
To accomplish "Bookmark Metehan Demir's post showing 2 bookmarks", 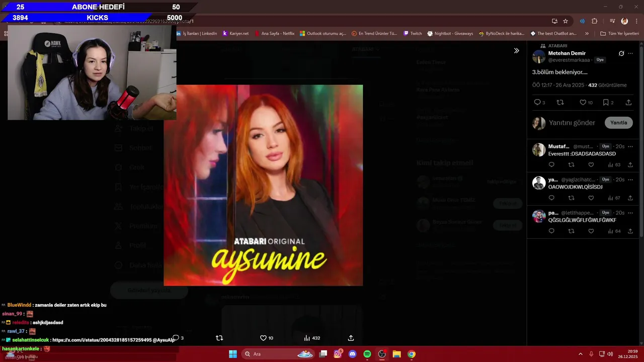I will coord(606,103).
